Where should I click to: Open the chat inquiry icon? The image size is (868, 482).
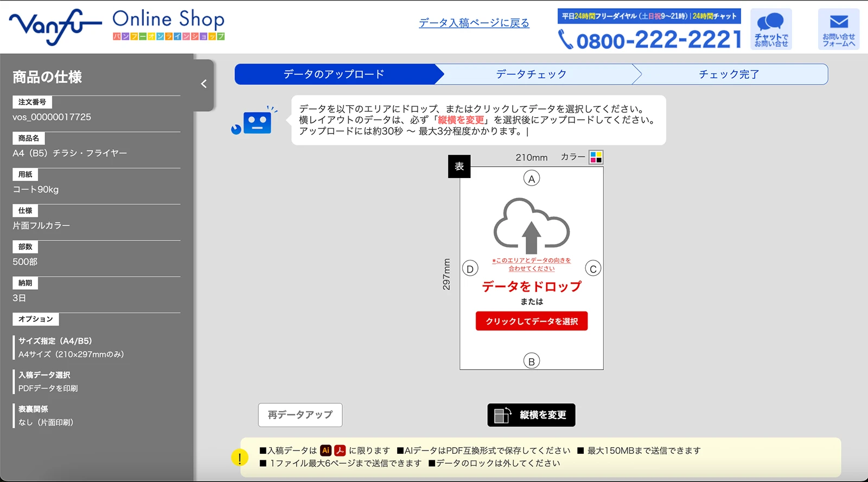(771, 29)
